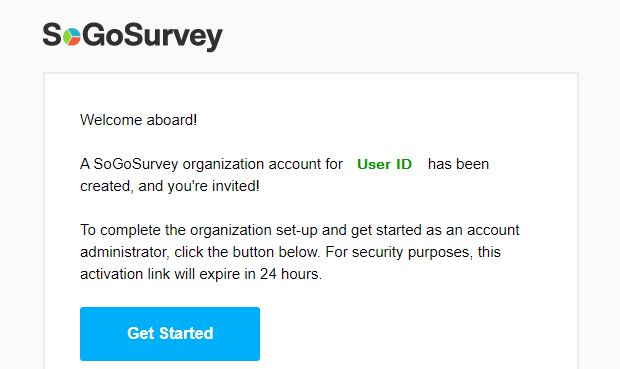Click the 'has been' text after User ID
This screenshot has height=369, width=620.
point(458,164)
